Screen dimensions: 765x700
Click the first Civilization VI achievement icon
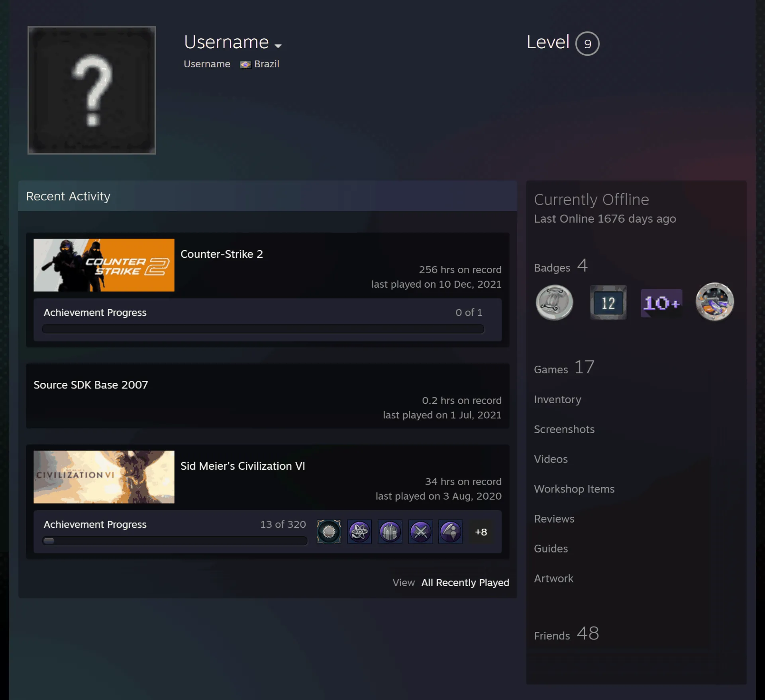tap(329, 531)
